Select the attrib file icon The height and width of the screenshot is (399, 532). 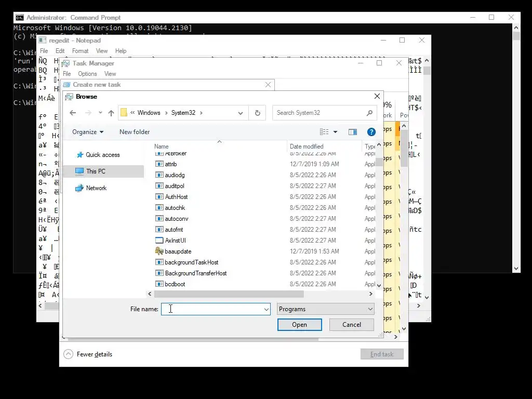click(159, 164)
